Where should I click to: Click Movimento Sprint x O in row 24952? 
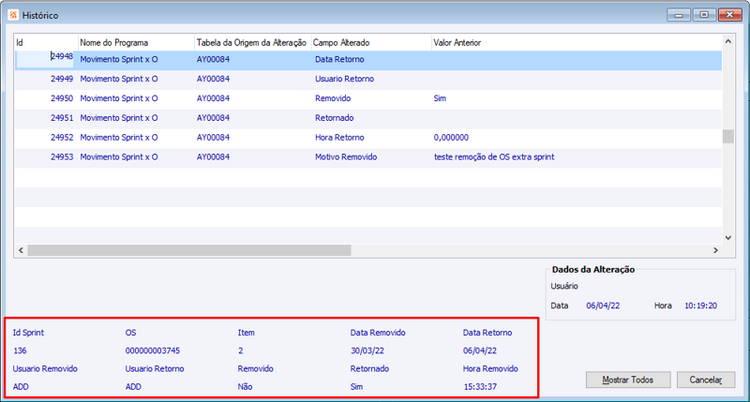[x=119, y=137]
